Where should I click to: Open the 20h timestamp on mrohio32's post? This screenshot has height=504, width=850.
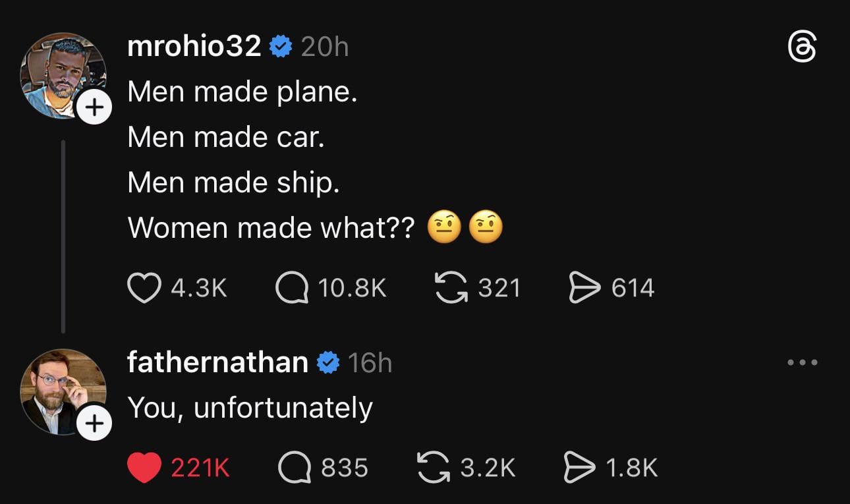(x=324, y=47)
